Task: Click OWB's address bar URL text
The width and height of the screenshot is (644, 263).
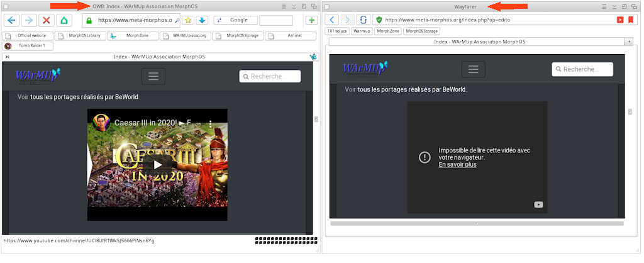Action: (x=135, y=20)
